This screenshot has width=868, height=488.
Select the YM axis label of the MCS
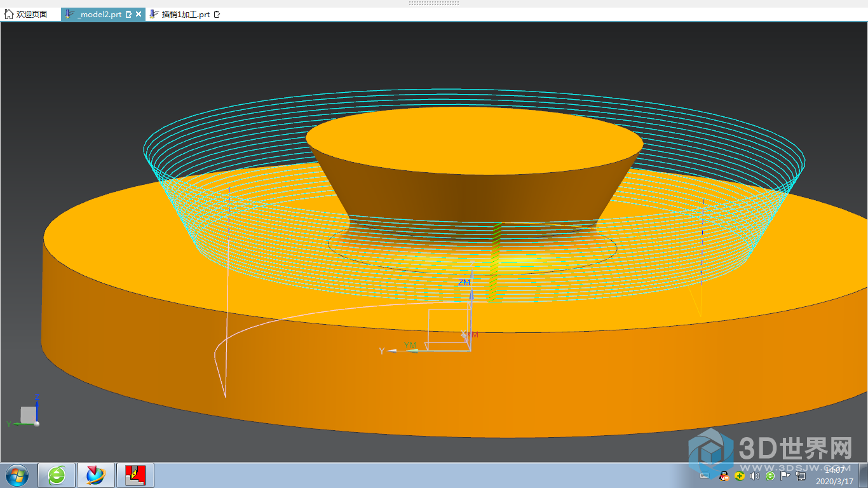pos(410,345)
